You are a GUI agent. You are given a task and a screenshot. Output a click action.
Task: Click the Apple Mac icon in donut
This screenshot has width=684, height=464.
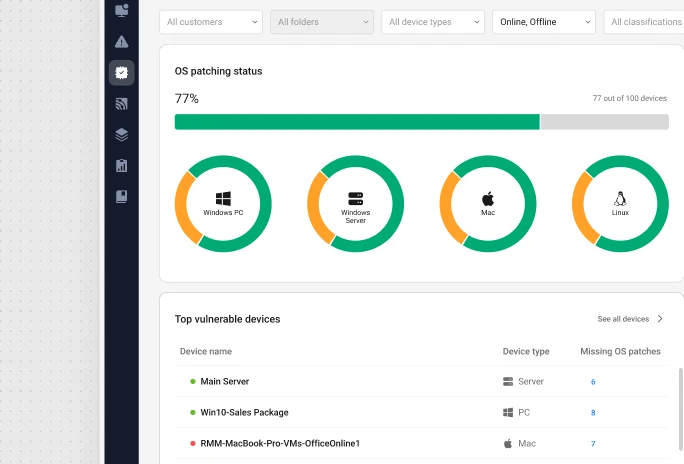(488, 198)
